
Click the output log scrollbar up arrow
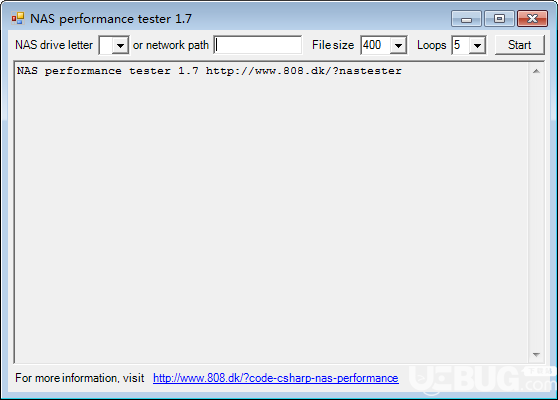coord(536,71)
